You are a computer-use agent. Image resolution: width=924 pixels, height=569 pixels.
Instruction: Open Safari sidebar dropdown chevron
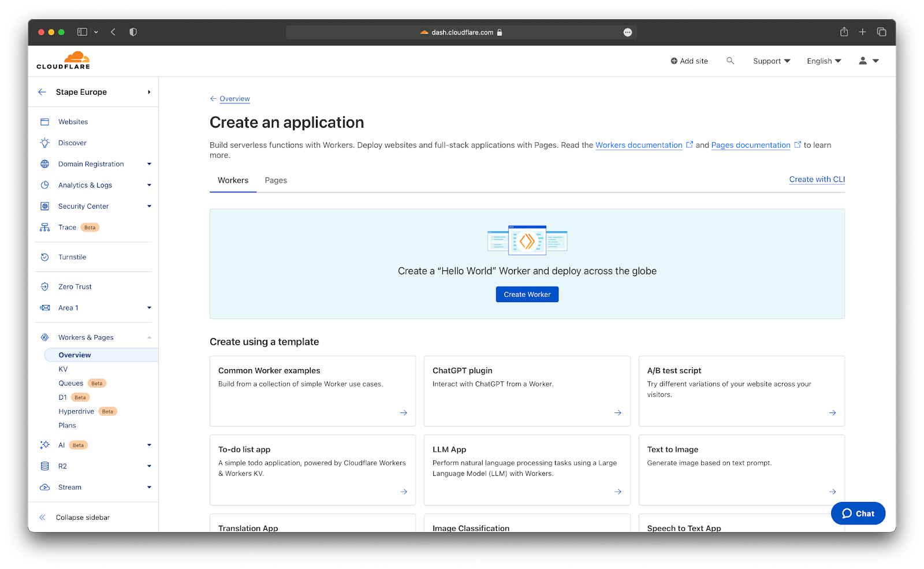click(96, 32)
